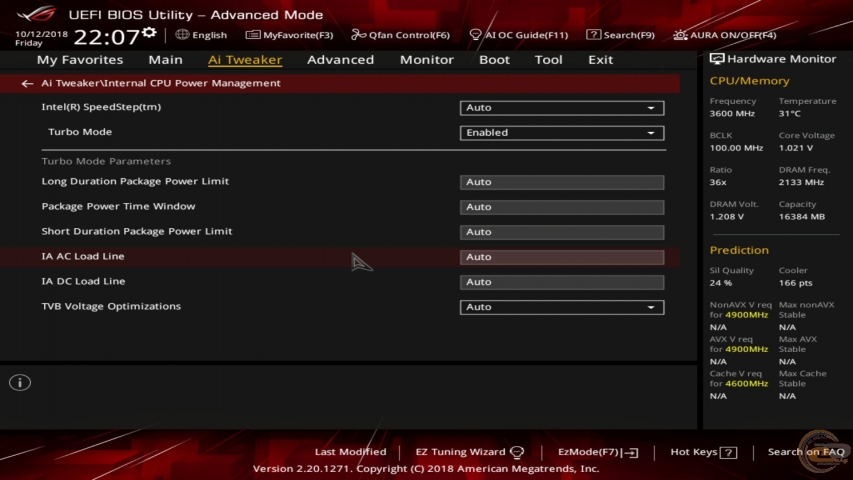Show Hot Keys help
This screenshot has width=853, height=480.
[x=703, y=452]
